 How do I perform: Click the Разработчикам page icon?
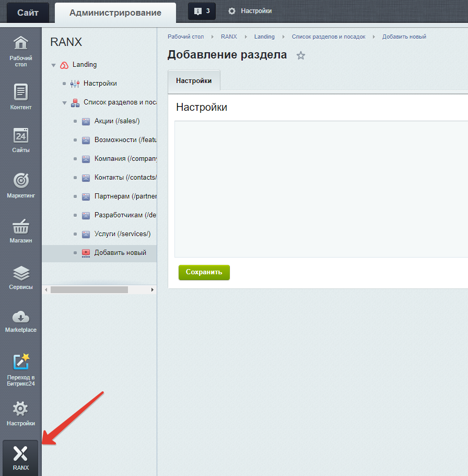tap(86, 216)
